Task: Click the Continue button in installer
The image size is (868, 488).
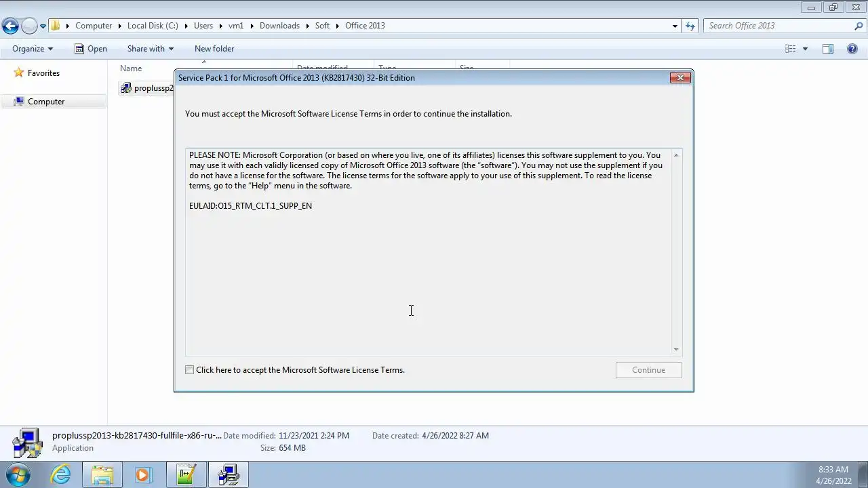Action: tap(649, 370)
